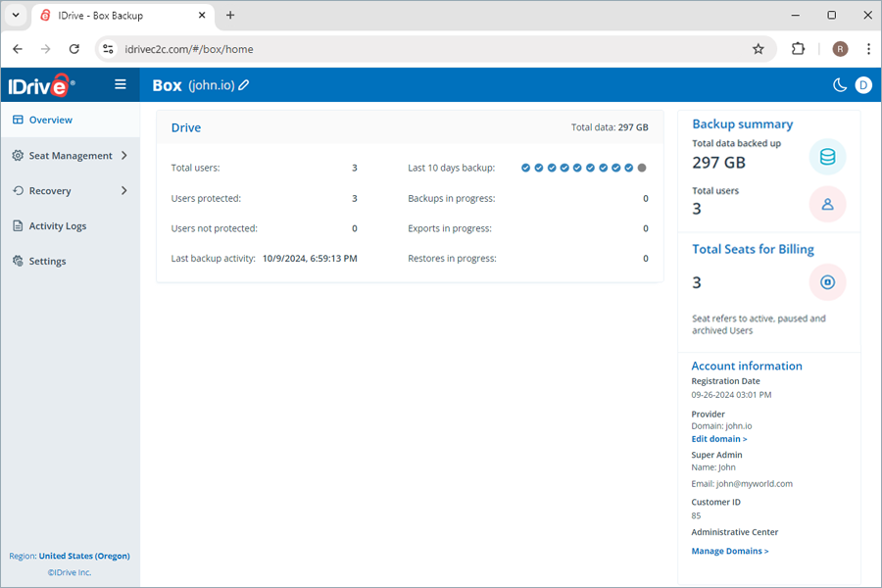882x588 pixels.
Task: Expand the Seat Management submenu
Action: tap(123, 155)
